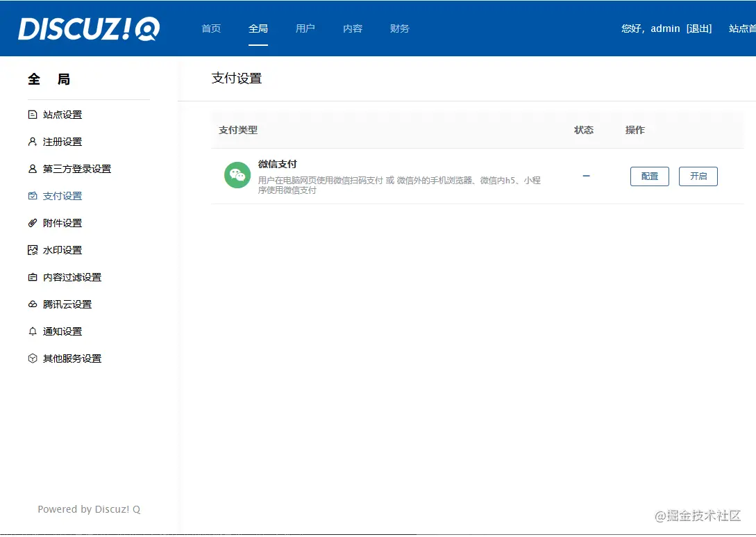Click the 状态 column header

pyautogui.click(x=583, y=130)
